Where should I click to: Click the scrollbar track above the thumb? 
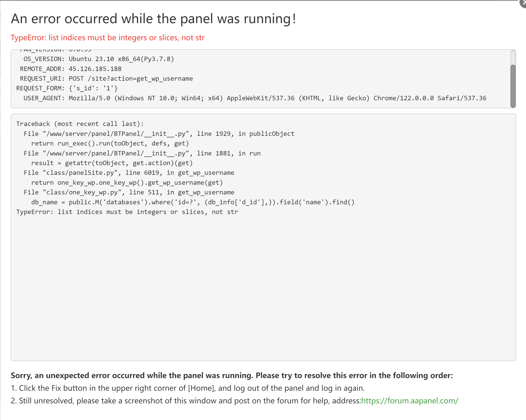(x=513, y=57)
